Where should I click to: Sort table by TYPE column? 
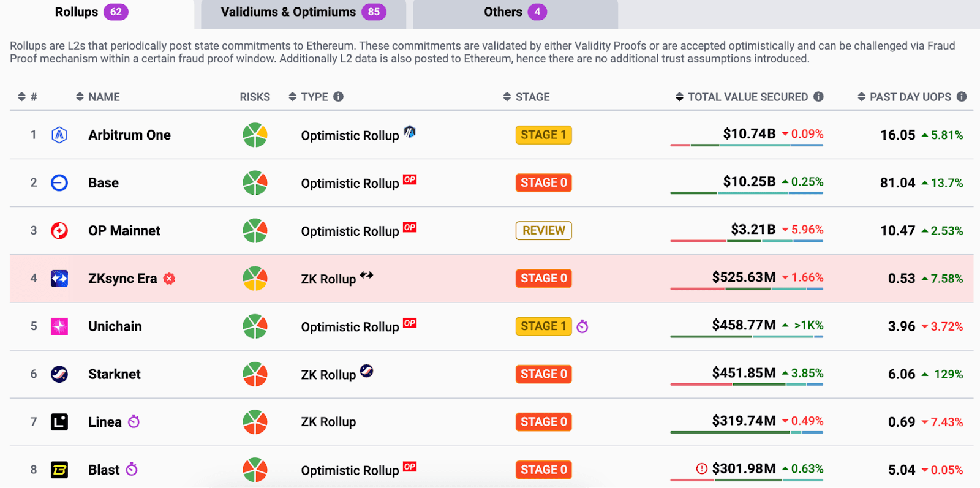(x=309, y=97)
